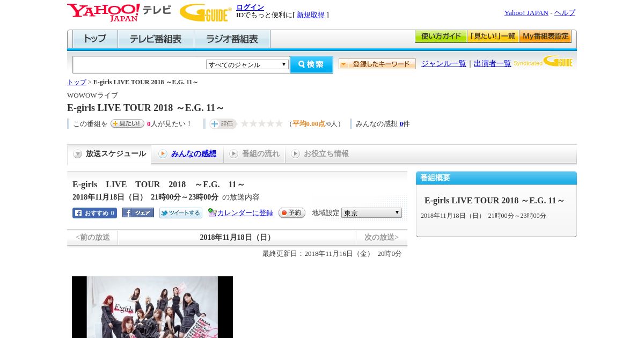The image size is (644, 338).
Task: Go to <前の放送 previous broadcast
Action: 92,237
